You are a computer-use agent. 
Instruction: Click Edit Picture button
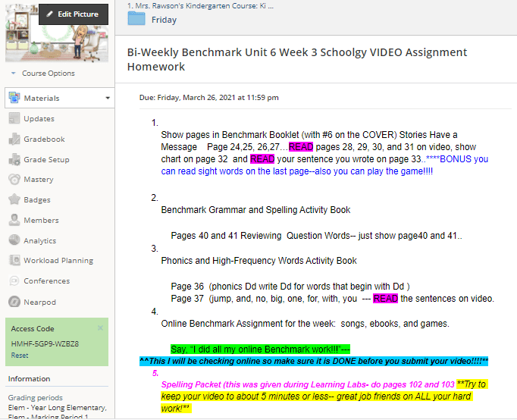[74, 14]
